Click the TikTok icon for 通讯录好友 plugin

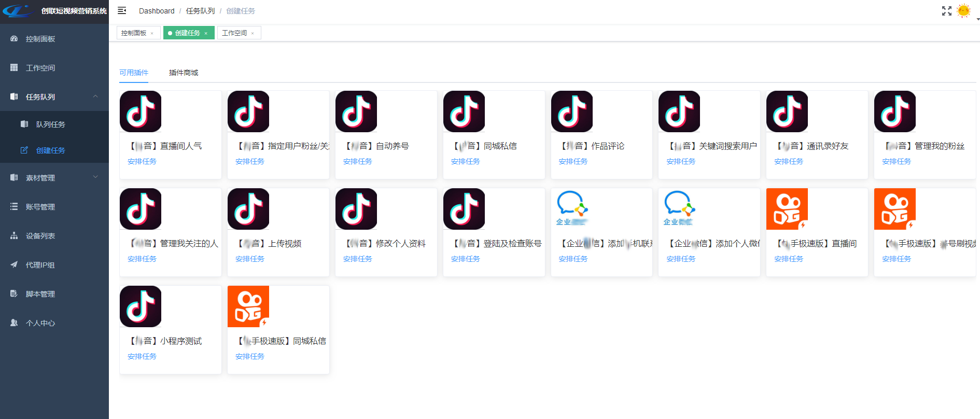(787, 111)
